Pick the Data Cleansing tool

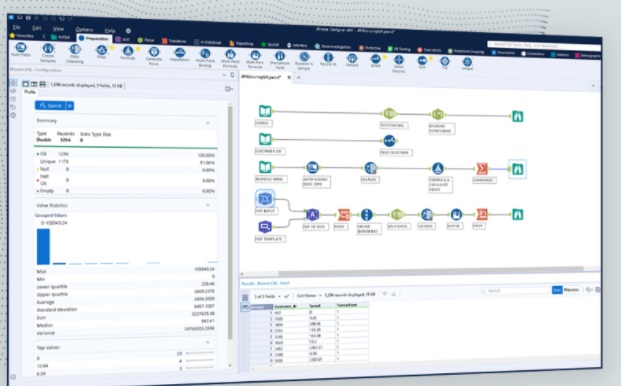[x=74, y=49]
